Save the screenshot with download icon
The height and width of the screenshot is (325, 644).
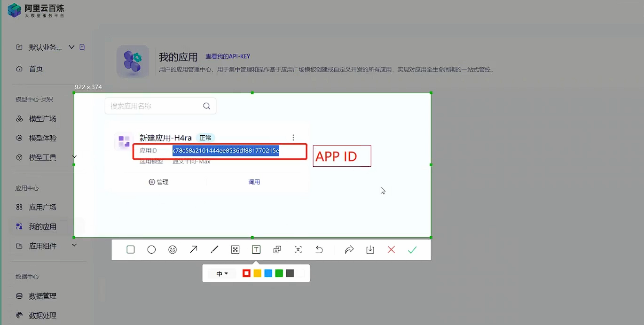[x=370, y=250]
